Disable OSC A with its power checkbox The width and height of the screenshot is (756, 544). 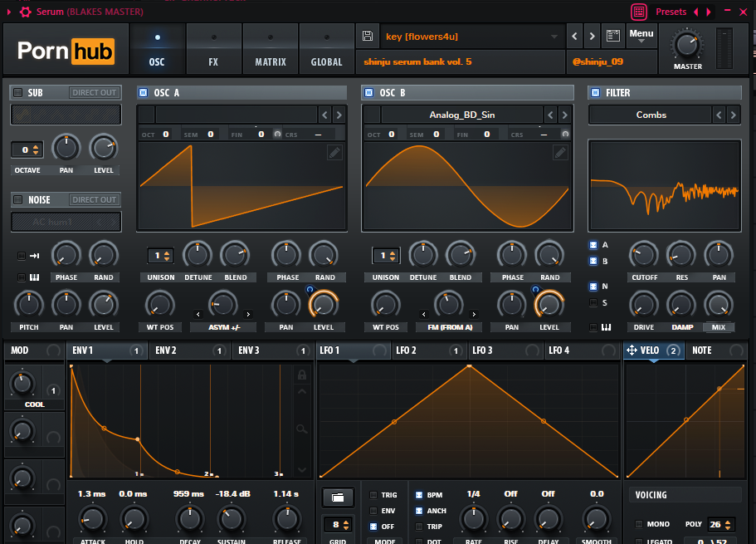[x=143, y=92]
